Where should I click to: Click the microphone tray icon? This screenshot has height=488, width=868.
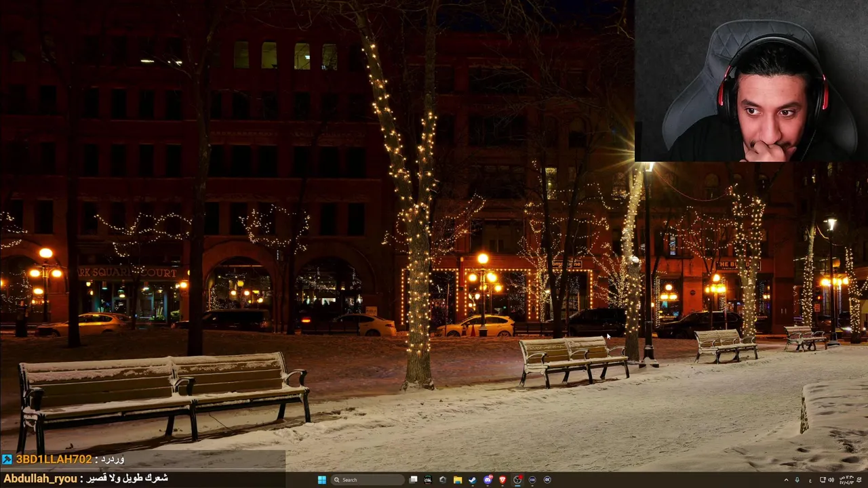[x=797, y=480]
